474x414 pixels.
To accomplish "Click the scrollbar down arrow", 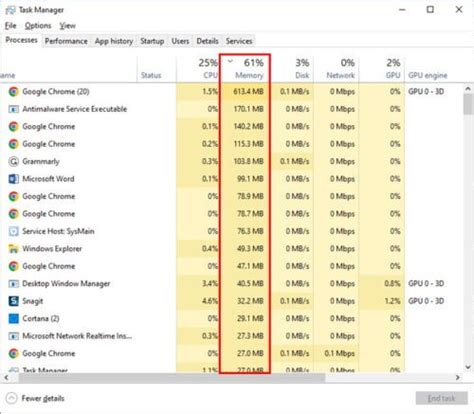I will pyautogui.click(x=468, y=367).
